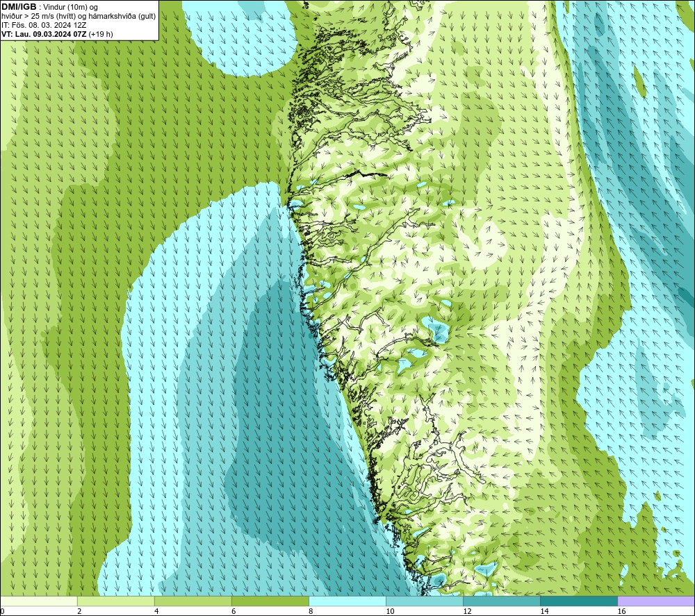The width and height of the screenshot is (695, 616).
Task: Click the scale label '6'
Action: pyautogui.click(x=234, y=611)
